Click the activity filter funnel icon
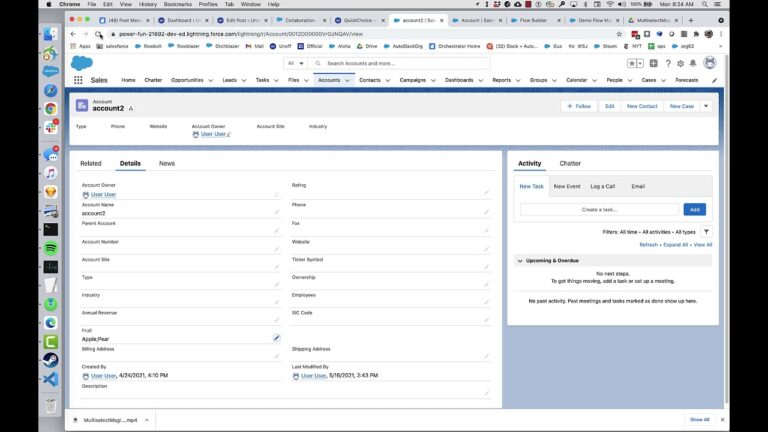The image size is (768, 432). [706, 231]
